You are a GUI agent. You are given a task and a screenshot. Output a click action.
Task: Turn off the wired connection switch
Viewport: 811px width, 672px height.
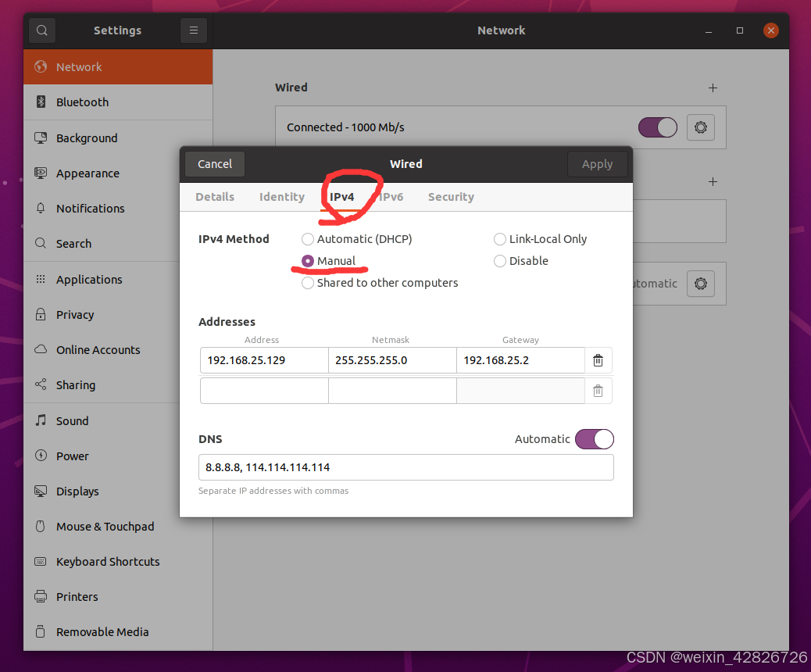click(x=657, y=127)
